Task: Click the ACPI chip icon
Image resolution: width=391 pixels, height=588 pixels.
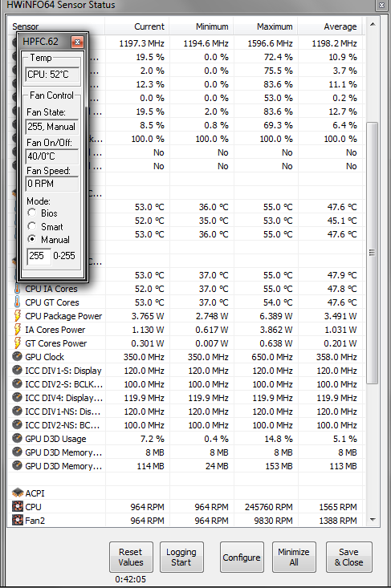Action: click(x=17, y=493)
